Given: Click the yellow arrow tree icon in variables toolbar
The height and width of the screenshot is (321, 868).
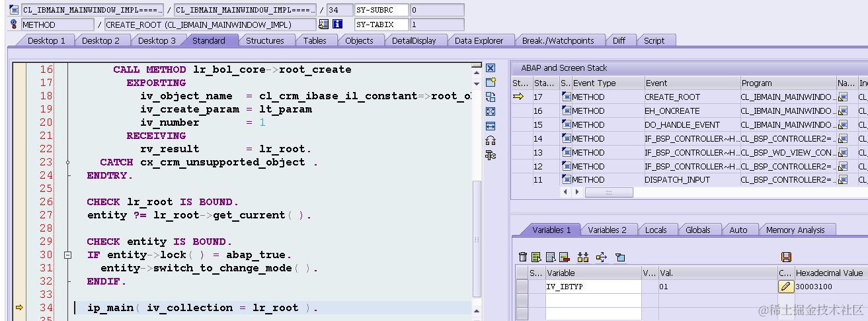Looking at the screenshot, I should tap(602, 257).
